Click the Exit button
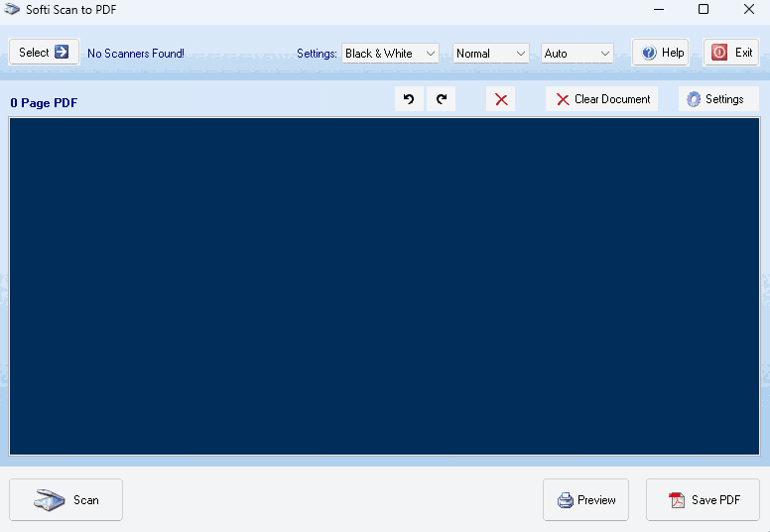This screenshot has width=770, height=532. pyautogui.click(x=731, y=52)
